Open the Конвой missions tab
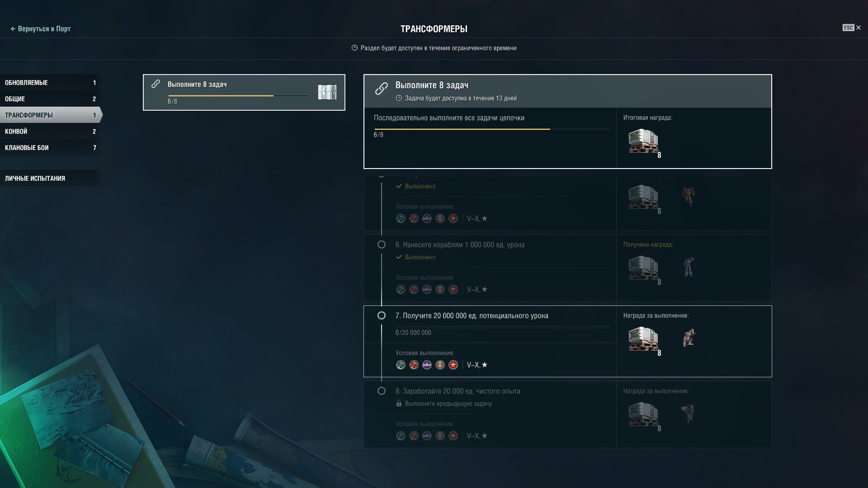 point(50,131)
